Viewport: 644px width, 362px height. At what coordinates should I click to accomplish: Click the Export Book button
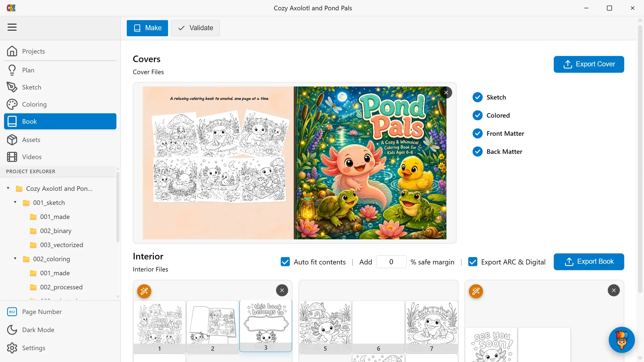[589, 261]
